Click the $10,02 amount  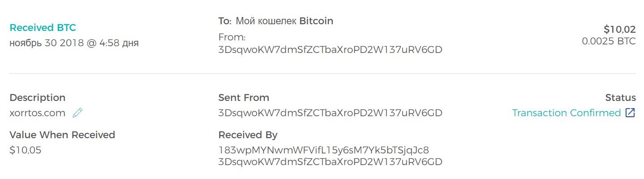coord(620,30)
